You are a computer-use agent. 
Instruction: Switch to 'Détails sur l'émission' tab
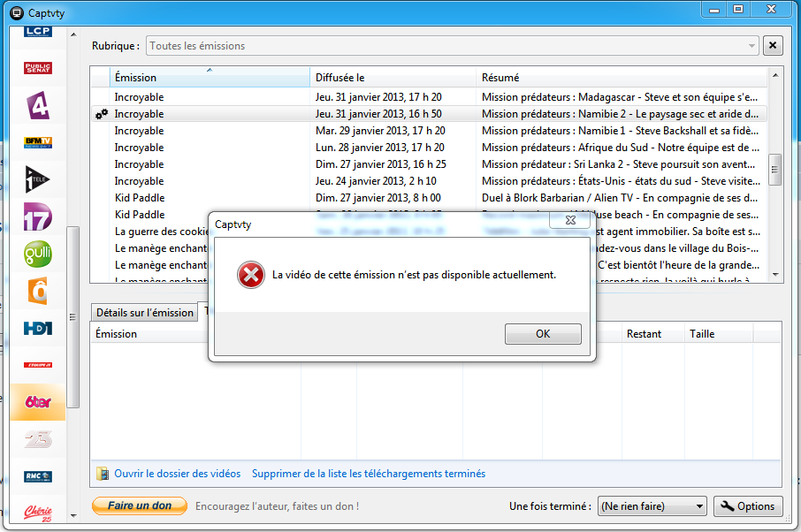144,313
